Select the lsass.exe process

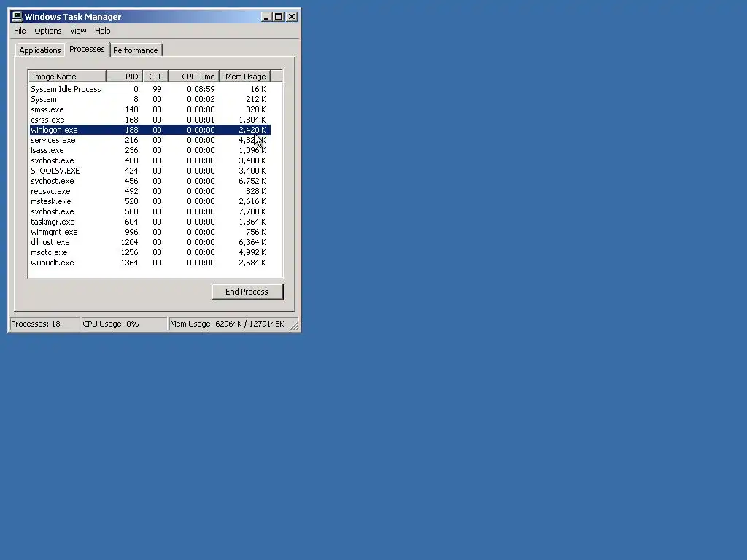150,150
